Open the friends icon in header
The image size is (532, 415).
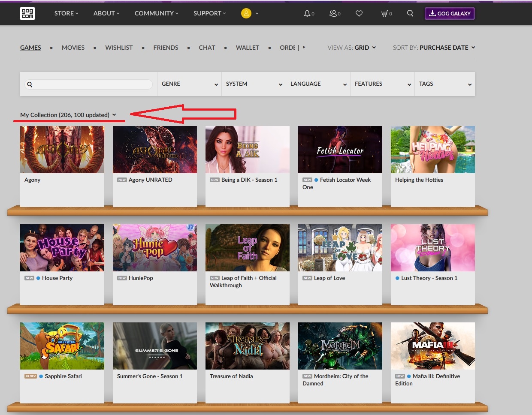point(333,13)
